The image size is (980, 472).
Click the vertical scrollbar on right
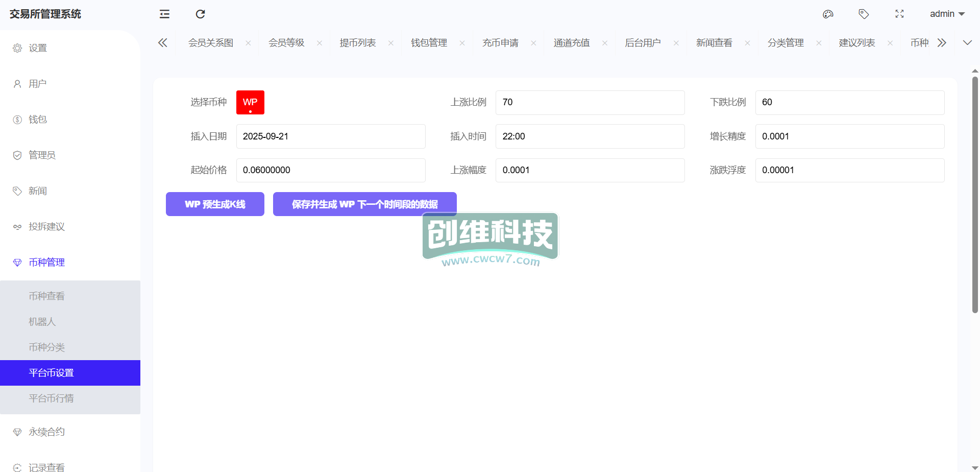tap(975, 194)
